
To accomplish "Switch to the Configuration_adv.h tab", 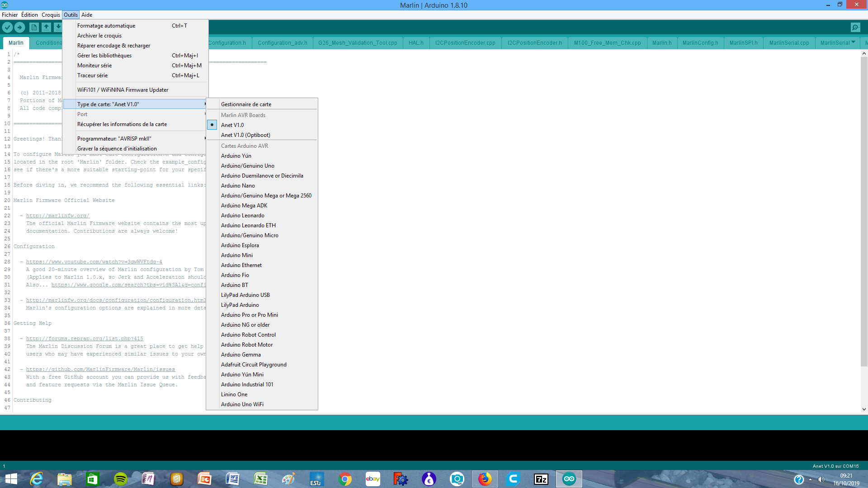I will click(x=282, y=43).
